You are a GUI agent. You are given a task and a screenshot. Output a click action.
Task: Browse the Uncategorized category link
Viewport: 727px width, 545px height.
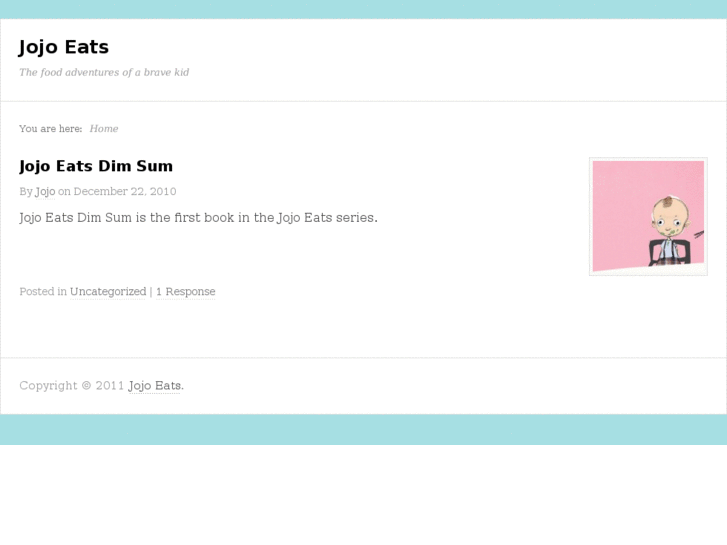(108, 292)
